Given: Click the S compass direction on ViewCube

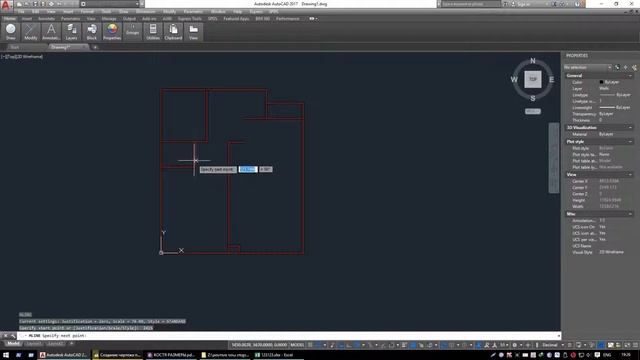Looking at the screenshot, I should [x=533, y=98].
